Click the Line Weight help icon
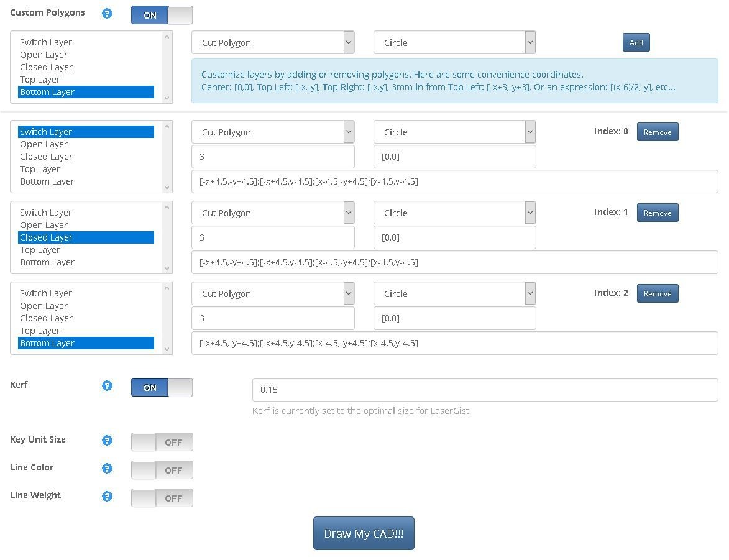The width and height of the screenshot is (729, 560). (x=108, y=497)
